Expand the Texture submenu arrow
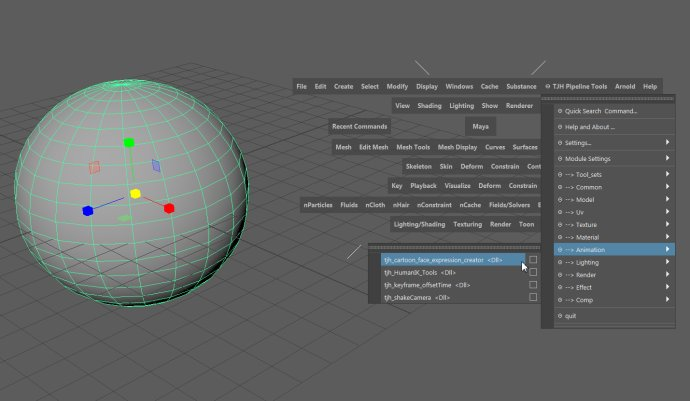The height and width of the screenshot is (401, 690). (x=668, y=224)
